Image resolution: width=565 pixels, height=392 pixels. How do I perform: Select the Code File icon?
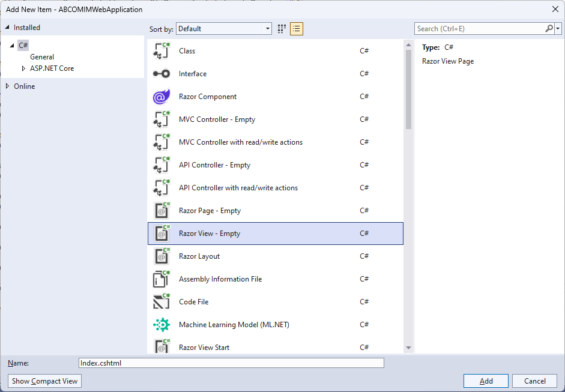[x=162, y=302]
